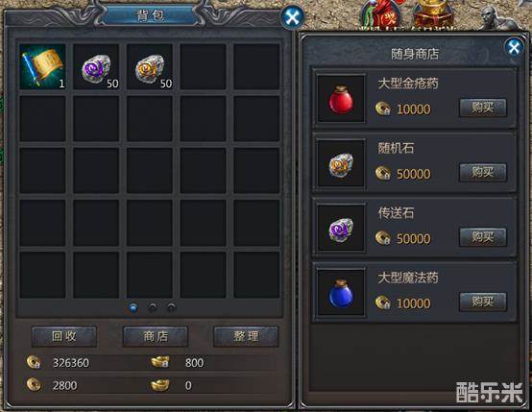Select the golden scroll item in backpack

(x=42, y=66)
